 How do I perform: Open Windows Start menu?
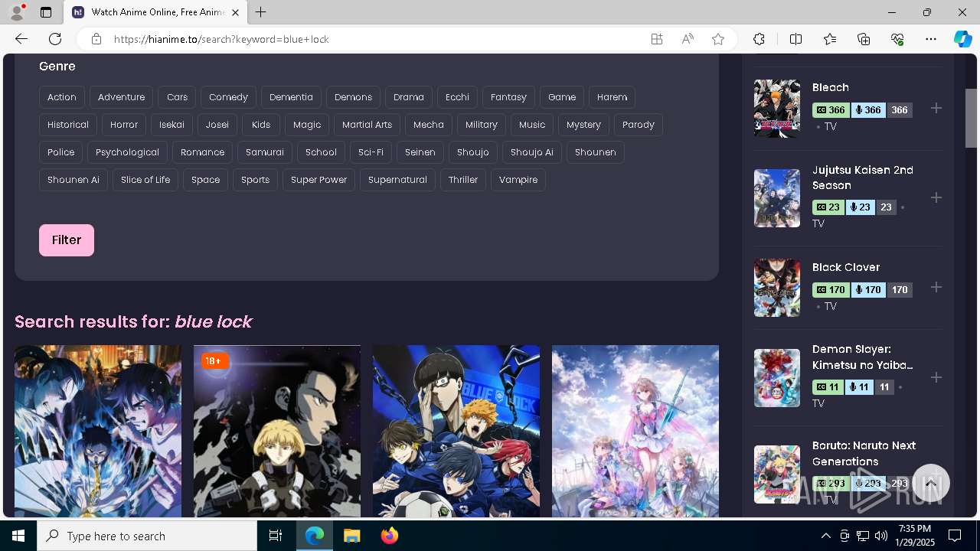(x=18, y=536)
